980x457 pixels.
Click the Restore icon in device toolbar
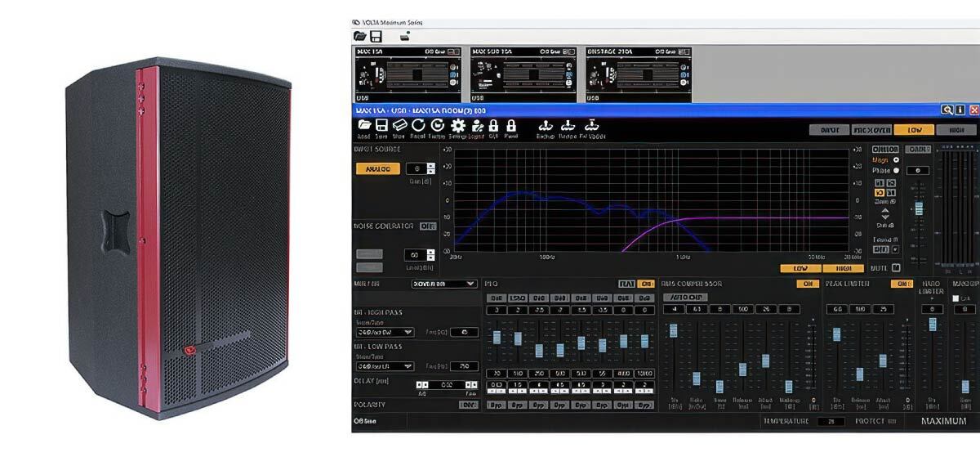[568, 125]
